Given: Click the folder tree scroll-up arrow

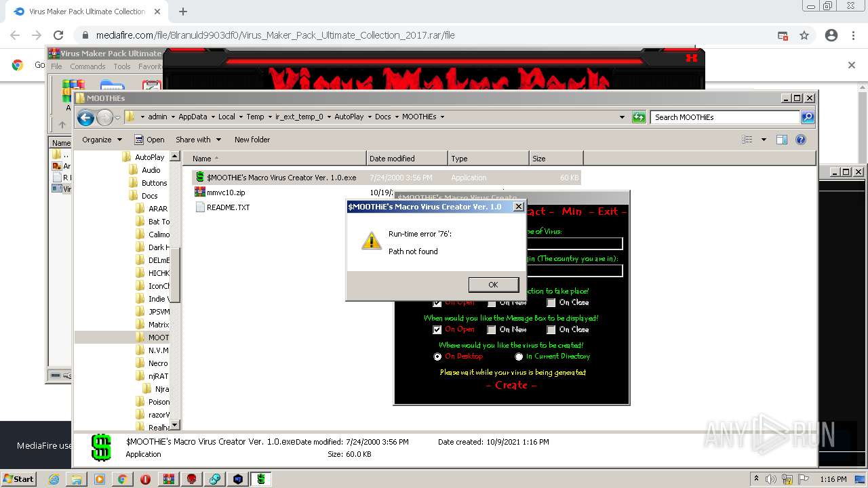Looking at the screenshot, I should click(175, 157).
